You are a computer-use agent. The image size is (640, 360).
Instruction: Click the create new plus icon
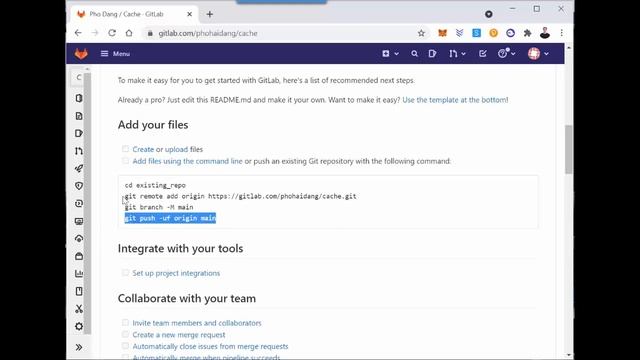point(386,53)
